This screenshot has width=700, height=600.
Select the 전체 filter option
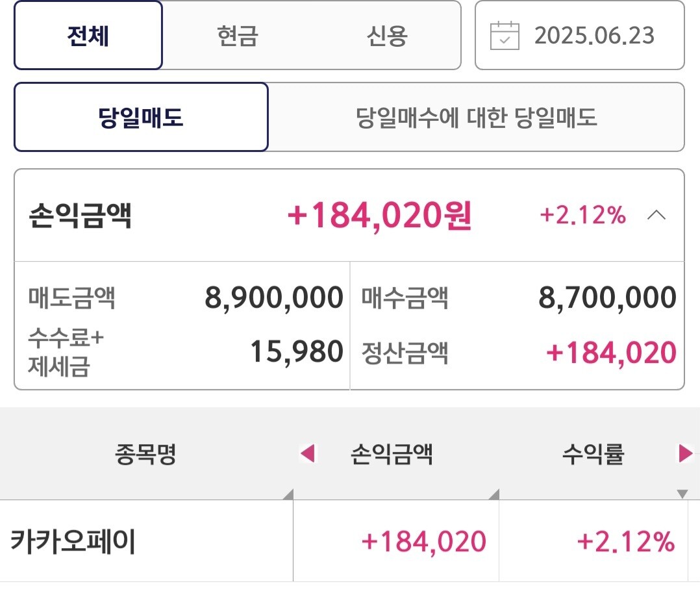[88, 36]
